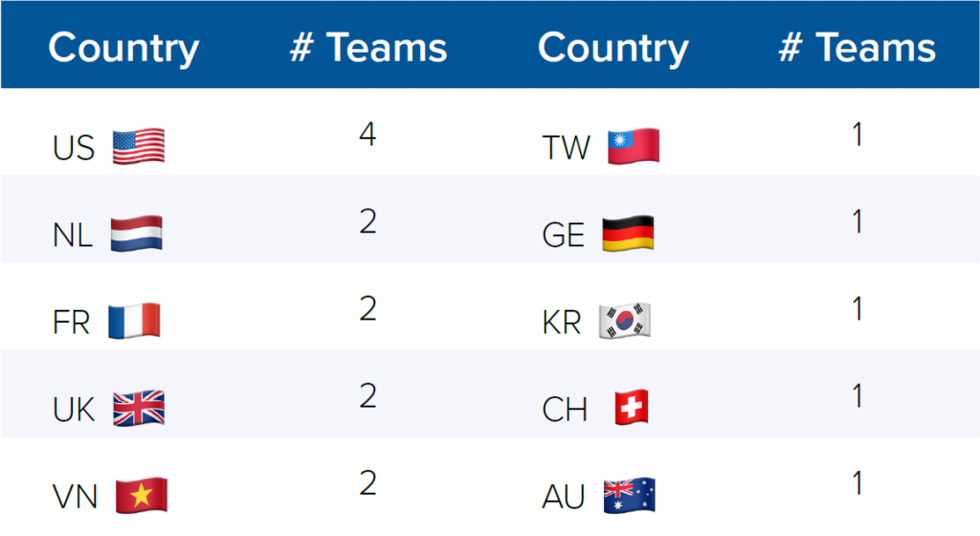Click the team count 2 for NL
980x536 pixels.
point(367,221)
